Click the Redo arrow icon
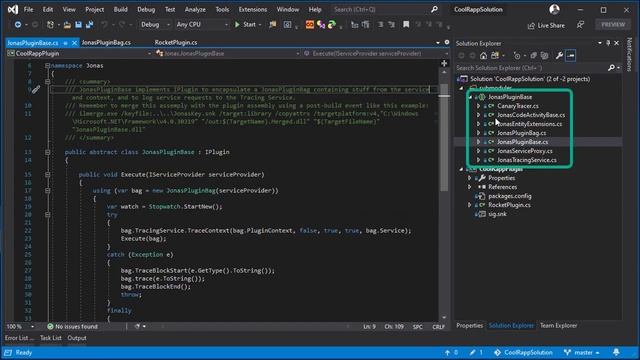Screen dimensions: 640x360 [122, 25]
